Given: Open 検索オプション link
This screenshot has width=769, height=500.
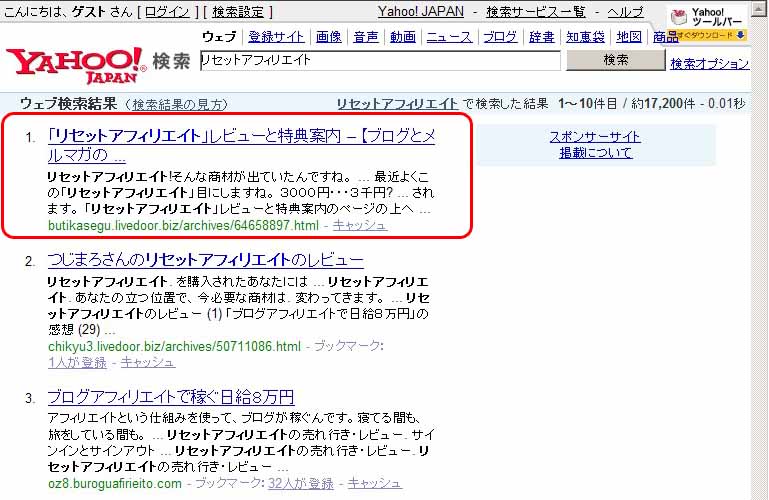Looking at the screenshot, I should (x=710, y=64).
